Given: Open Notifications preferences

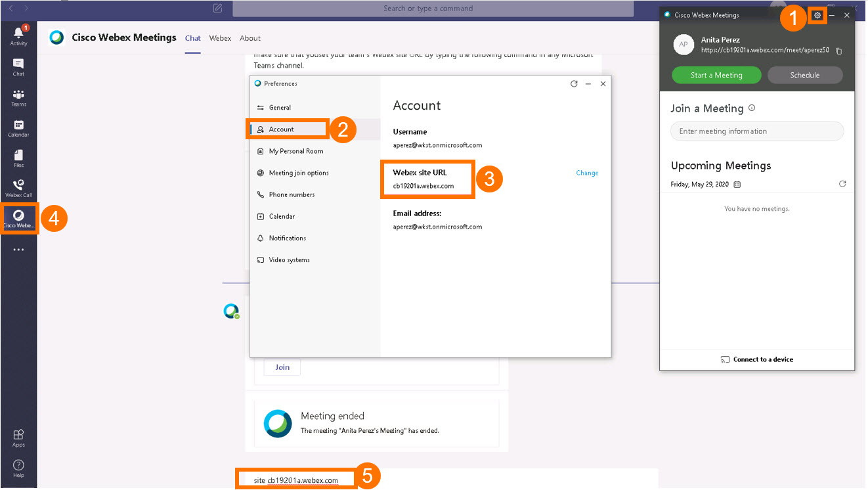Looking at the screenshot, I should pyautogui.click(x=315, y=238).
